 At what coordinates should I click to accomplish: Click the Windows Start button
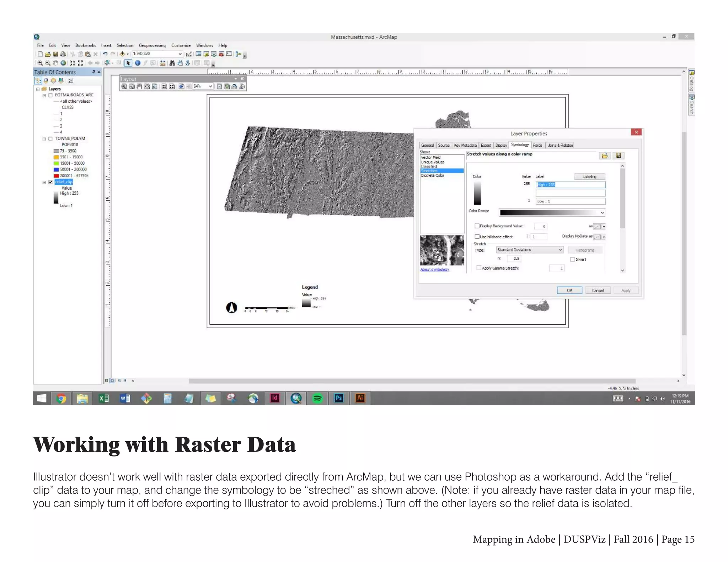pyautogui.click(x=42, y=398)
